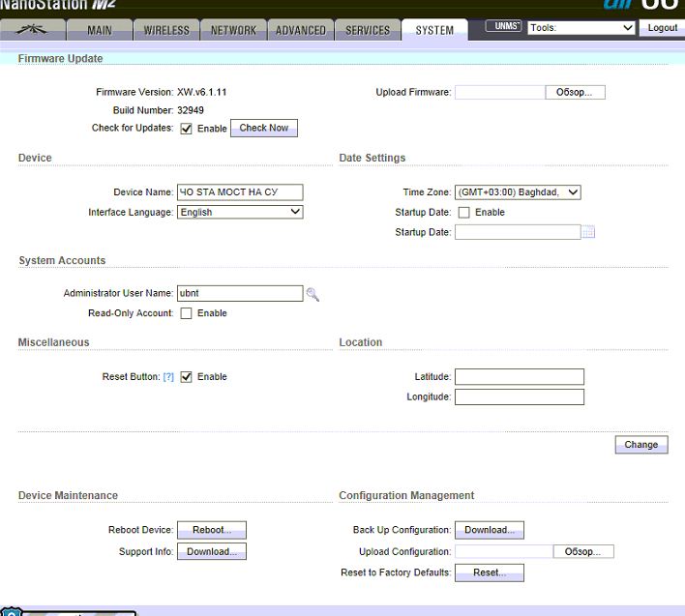Open Reset Button help [?] link

click(168, 377)
